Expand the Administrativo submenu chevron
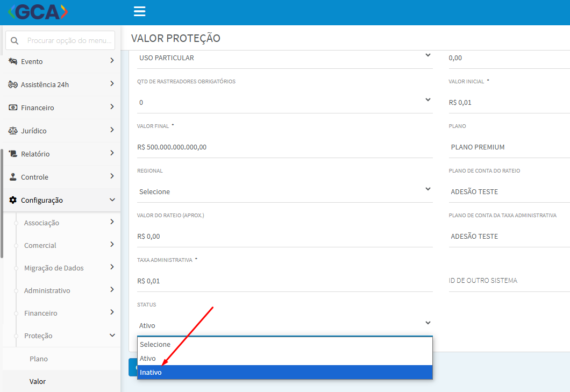Viewport: 570px width, 392px height. tap(112, 289)
